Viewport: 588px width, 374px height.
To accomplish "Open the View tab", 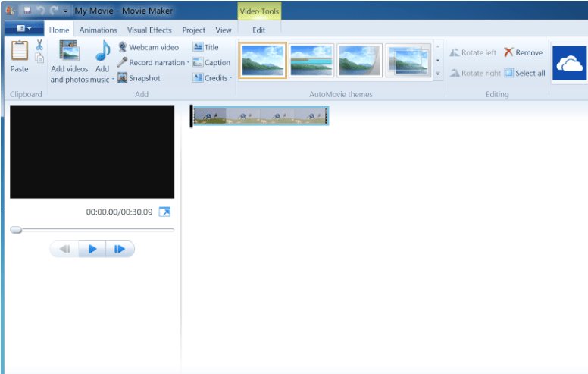I will [x=223, y=30].
